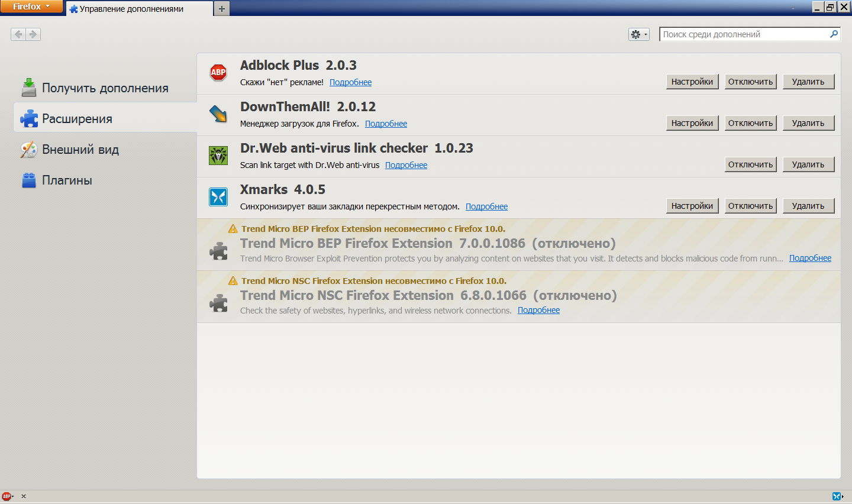Open 'Подробнее' link for Xmarks
Screen dimensions: 852x504
(486, 206)
